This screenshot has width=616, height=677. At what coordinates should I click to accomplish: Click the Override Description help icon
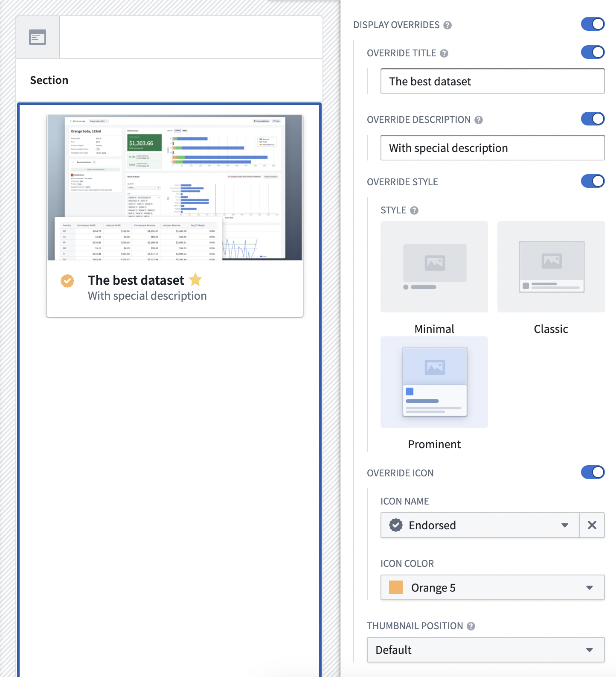click(479, 120)
